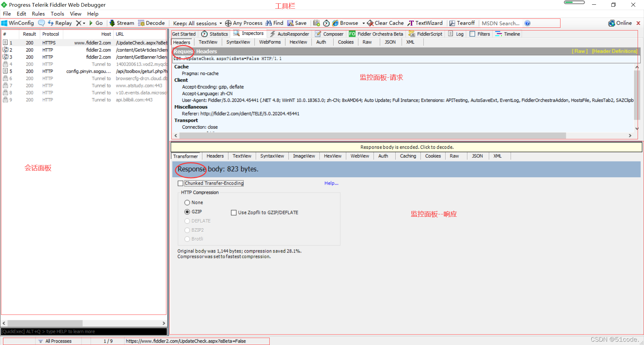Save sessions with the Save icon
This screenshot has height=345, width=644.
tap(297, 23)
